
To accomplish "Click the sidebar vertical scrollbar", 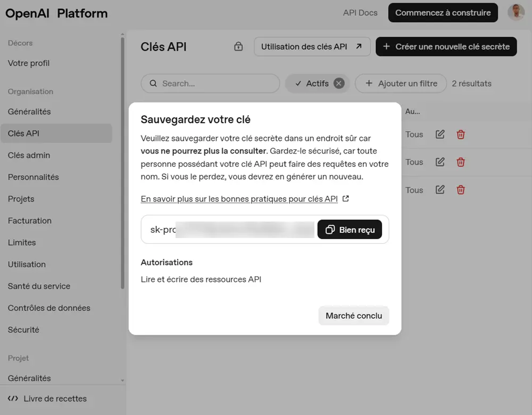I will click(122, 163).
